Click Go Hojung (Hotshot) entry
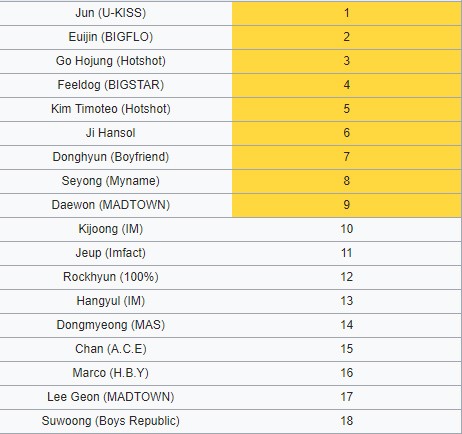The image size is (462, 434). (111, 61)
